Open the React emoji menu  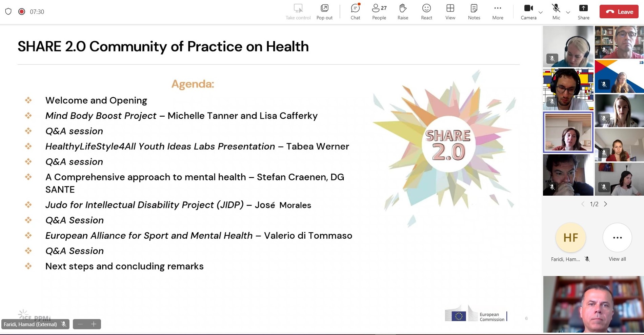click(426, 12)
